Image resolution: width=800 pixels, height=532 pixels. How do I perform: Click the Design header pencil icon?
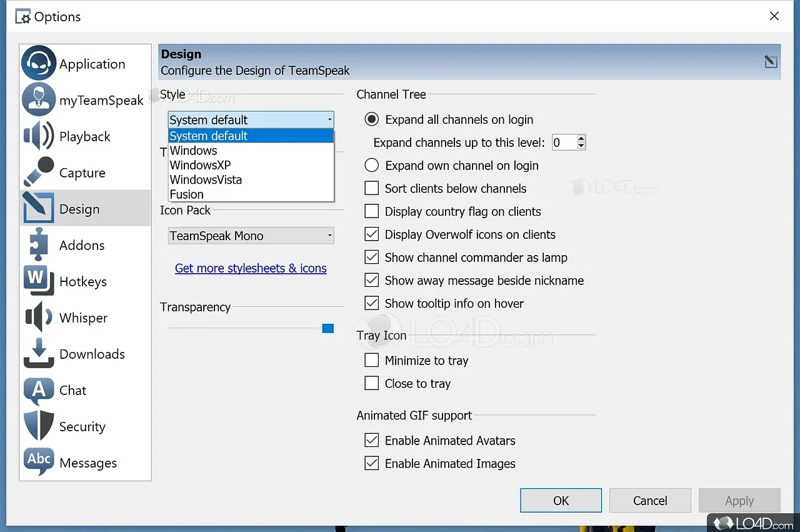point(771,61)
